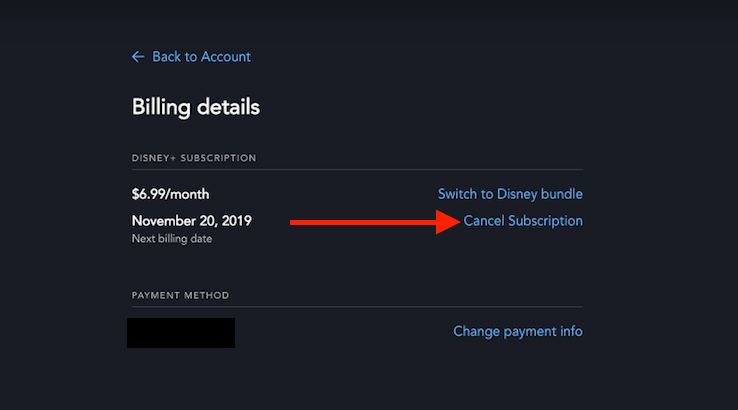Click the word 'Billing' in the heading
Viewport: 738px width, 410px height.
click(164, 107)
